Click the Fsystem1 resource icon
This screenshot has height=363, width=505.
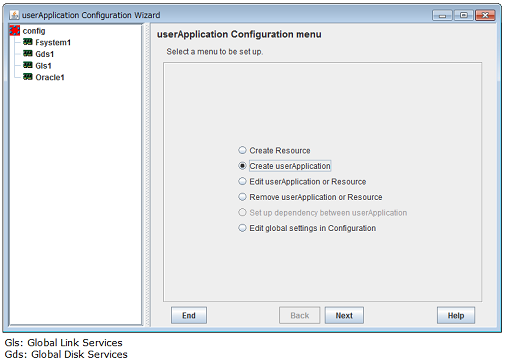tap(28, 42)
